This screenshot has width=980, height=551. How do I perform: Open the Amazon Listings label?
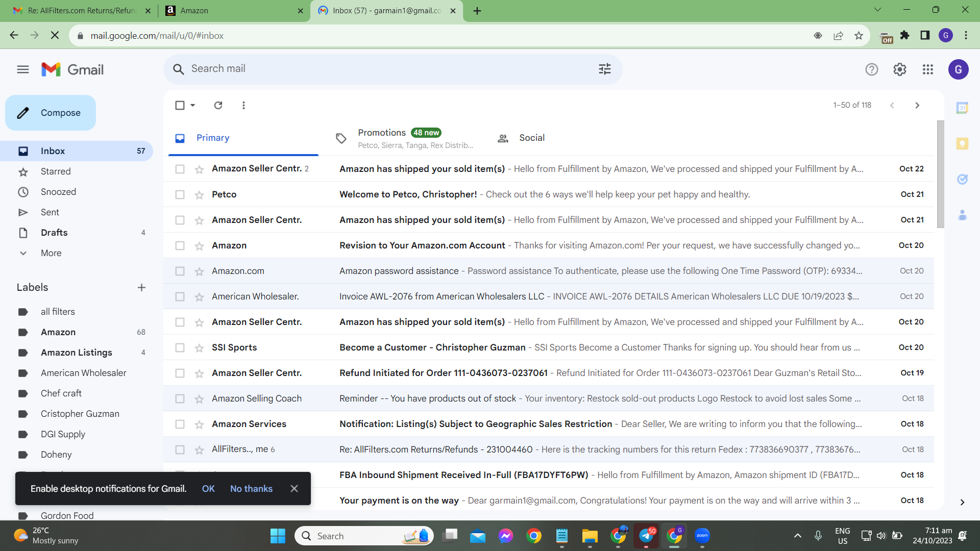pos(77,353)
